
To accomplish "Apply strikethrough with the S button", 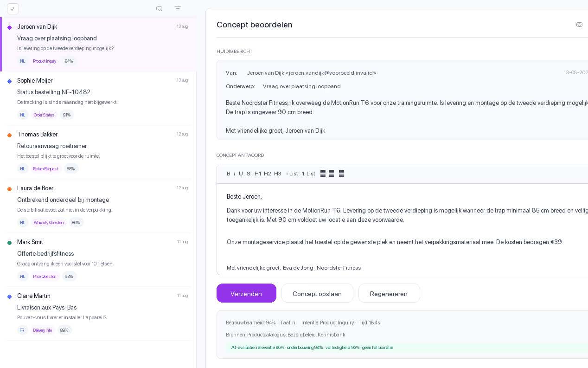I will pos(249,174).
